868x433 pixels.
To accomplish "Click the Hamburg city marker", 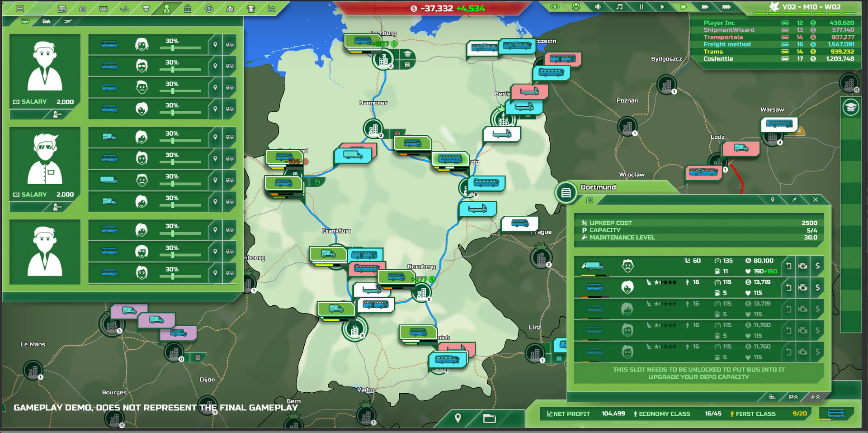I will (x=383, y=59).
